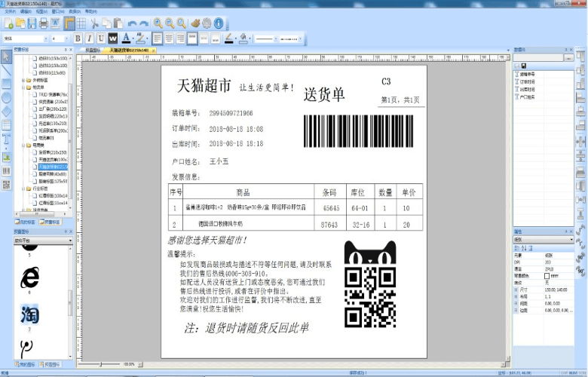This screenshot has width=588, height=377.
Task: Open the font name dropdown
Action: pos(45,38)
